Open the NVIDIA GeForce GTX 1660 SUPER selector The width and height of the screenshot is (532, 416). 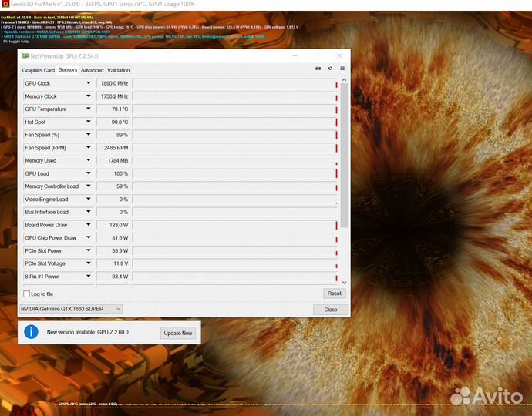[x=70, y=309]
